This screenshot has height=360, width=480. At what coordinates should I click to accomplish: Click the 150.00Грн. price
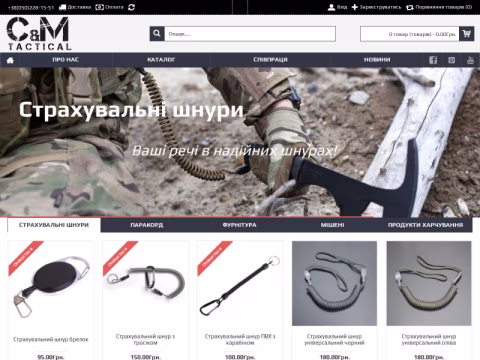(x=145, y=357)
